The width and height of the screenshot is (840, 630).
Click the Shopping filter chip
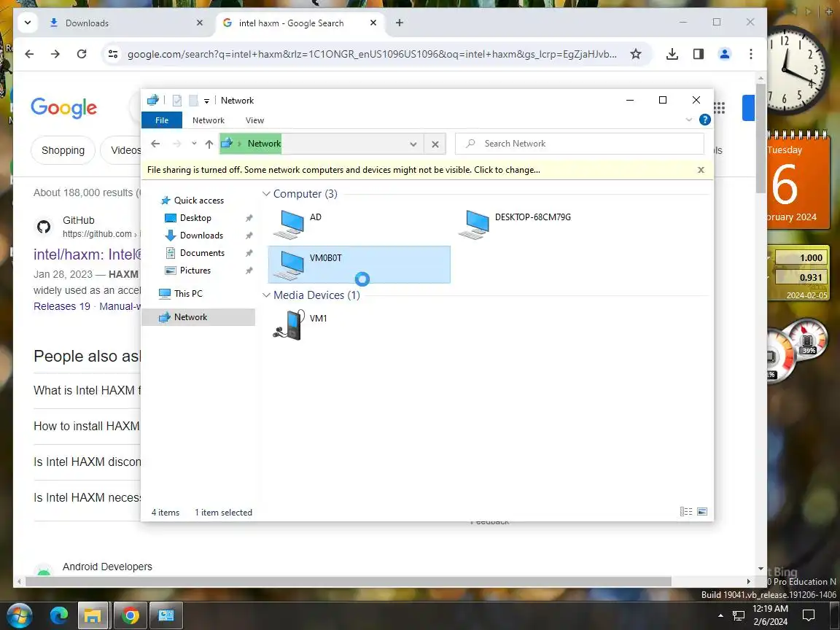(x=63, y=150)
